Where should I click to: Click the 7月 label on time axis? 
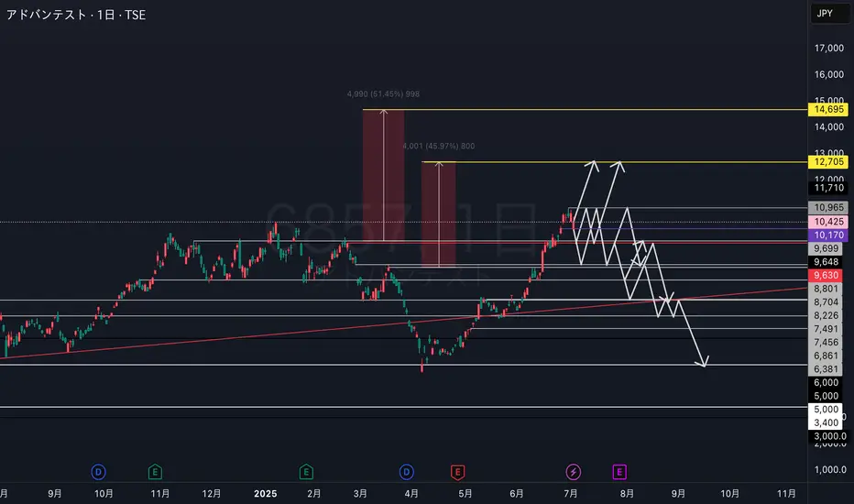[570, 494]
